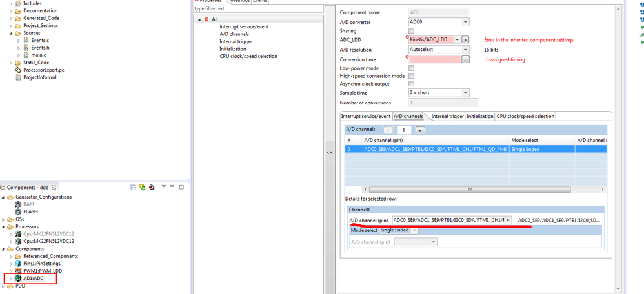The height and width of the screenshot is (294, 644).
Task: Enable the Low-power mode checkbox
Action: 412,68
